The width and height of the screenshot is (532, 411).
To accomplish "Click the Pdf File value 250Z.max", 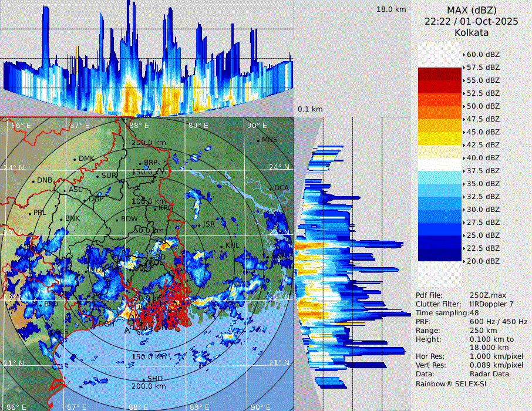I will tap(484, 295).
